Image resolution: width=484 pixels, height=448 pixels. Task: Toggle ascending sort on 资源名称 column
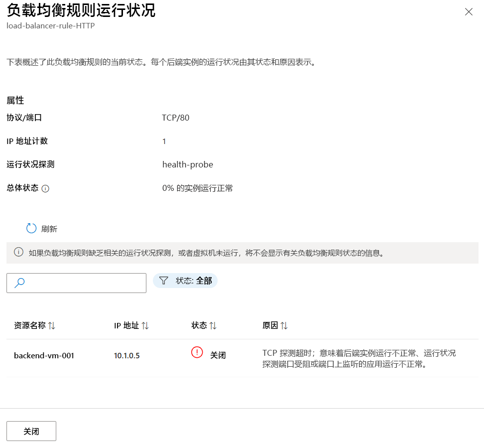pos(51,325)
